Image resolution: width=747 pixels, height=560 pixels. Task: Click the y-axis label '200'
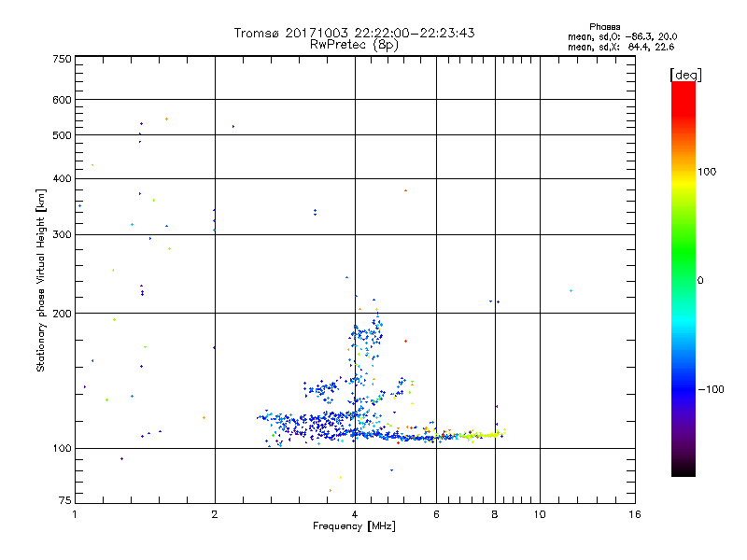(x=62, y=314)
